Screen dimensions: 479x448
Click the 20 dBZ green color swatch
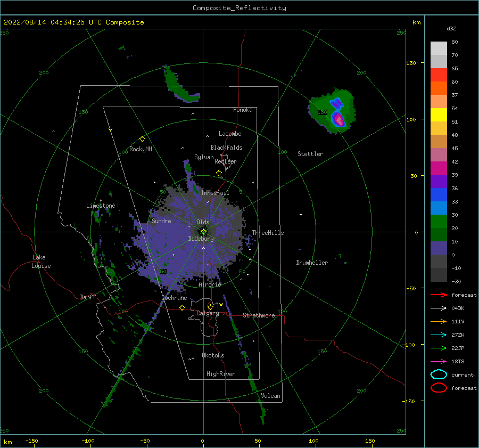439,222
